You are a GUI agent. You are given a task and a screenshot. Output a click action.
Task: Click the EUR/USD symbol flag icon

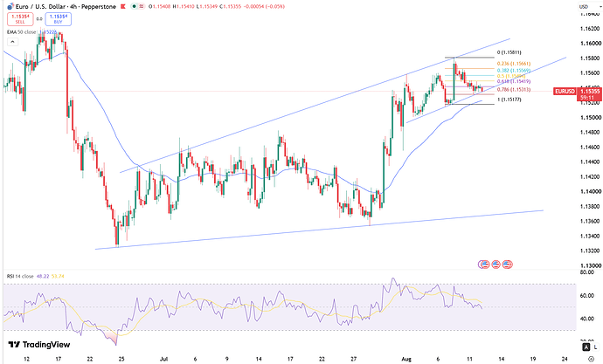(10, 6)
